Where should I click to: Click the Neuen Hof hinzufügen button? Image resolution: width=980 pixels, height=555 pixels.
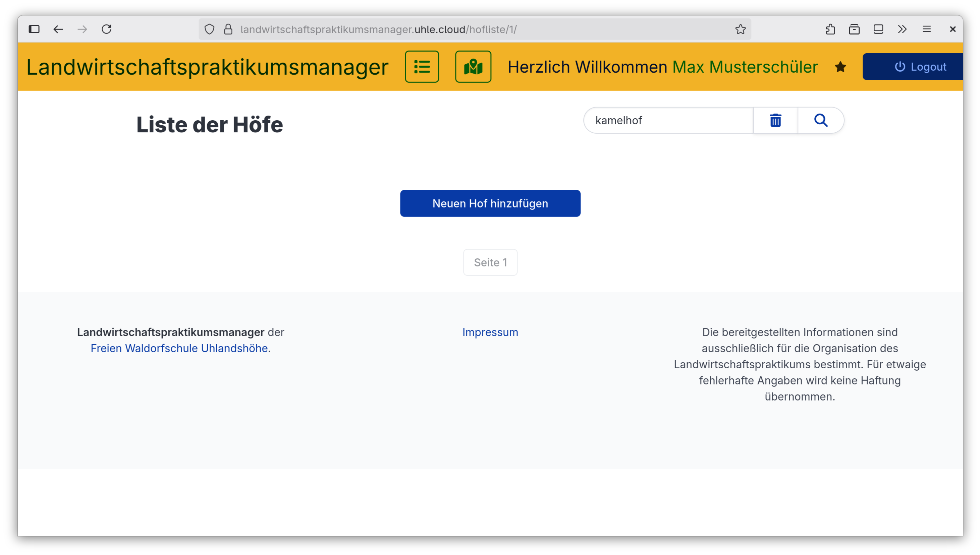pyautogui.click(x=490, y=203)
